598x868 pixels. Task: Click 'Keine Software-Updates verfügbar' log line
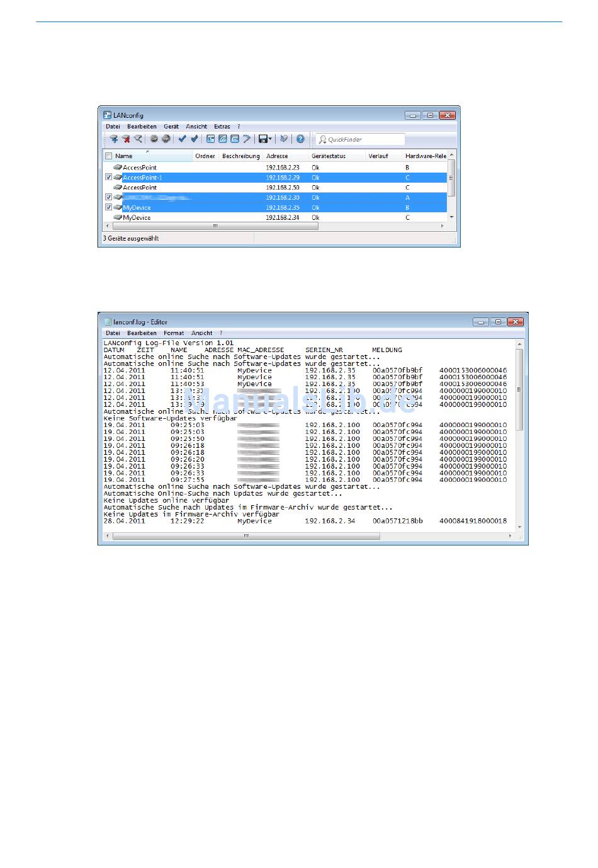click(x=170, y=418)
